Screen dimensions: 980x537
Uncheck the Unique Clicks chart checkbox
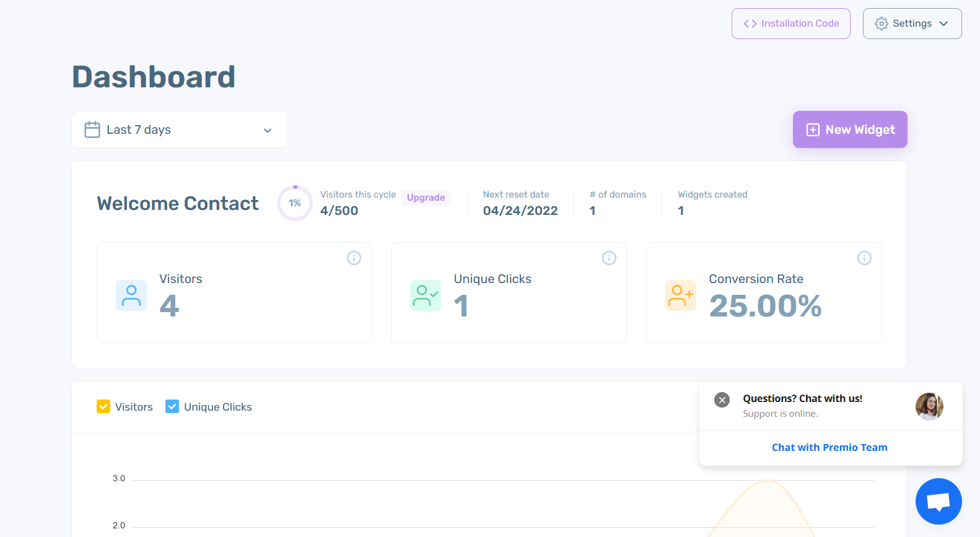tap(172, 406)
